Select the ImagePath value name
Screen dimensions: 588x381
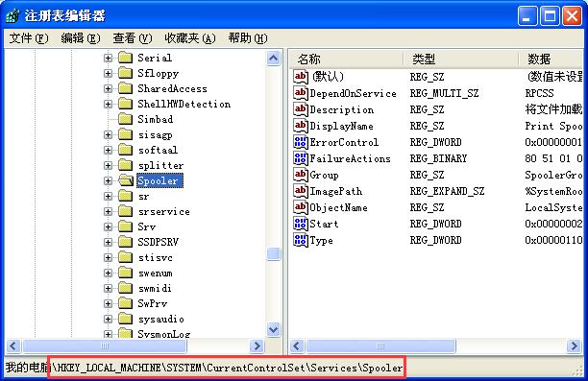[x=336, y=191]
